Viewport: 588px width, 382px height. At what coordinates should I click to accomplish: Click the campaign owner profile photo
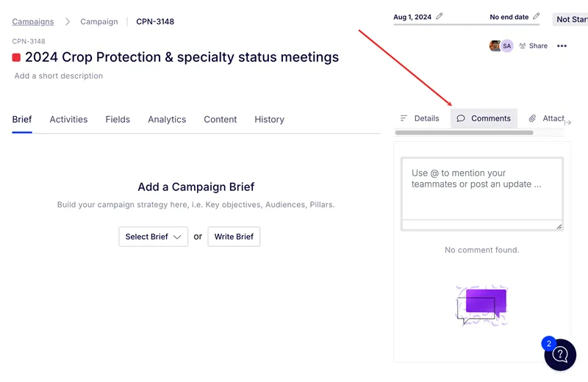coord(495,46)
